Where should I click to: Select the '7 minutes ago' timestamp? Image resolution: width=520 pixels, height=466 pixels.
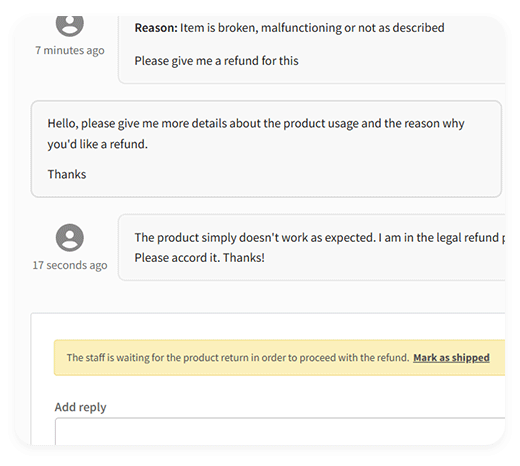click(70, 50)
